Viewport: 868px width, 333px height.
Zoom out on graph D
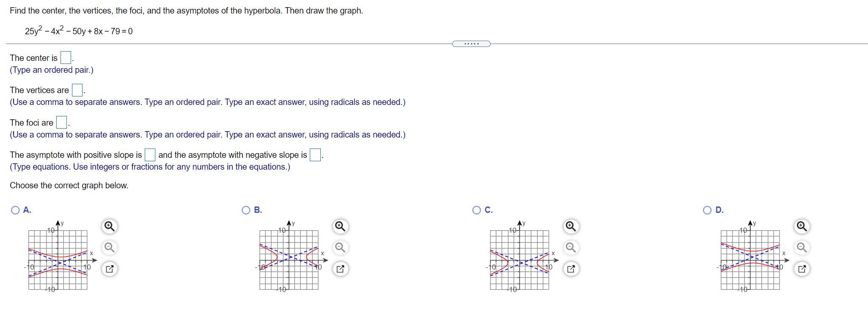pyautogui.click(x=801, y=248)
